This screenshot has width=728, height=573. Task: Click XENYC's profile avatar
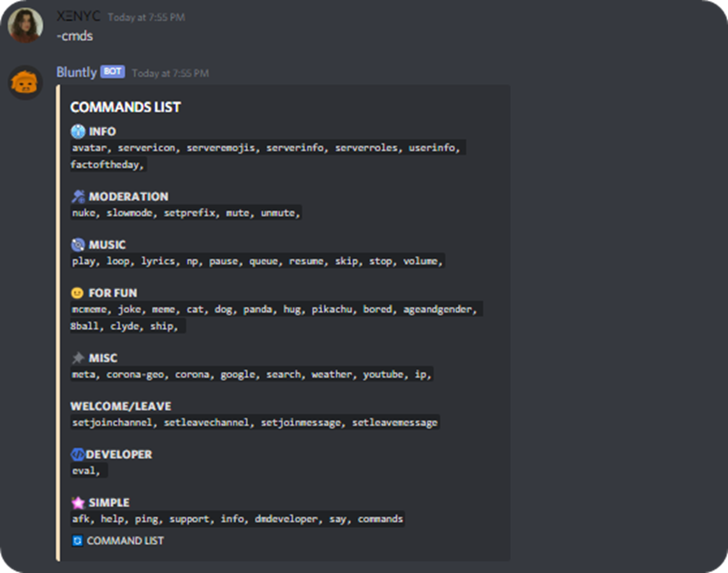(25, 25)
